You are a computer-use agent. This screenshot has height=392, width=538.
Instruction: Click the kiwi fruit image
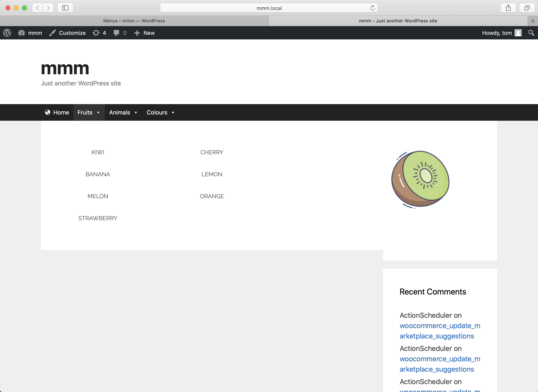tap(420, 179)
